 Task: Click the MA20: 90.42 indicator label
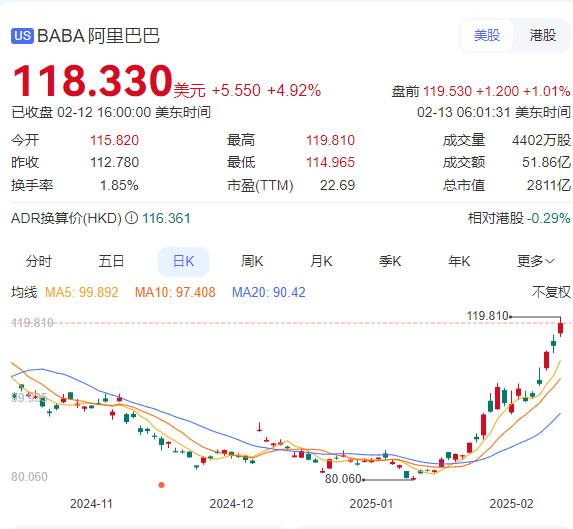[269, 292]
